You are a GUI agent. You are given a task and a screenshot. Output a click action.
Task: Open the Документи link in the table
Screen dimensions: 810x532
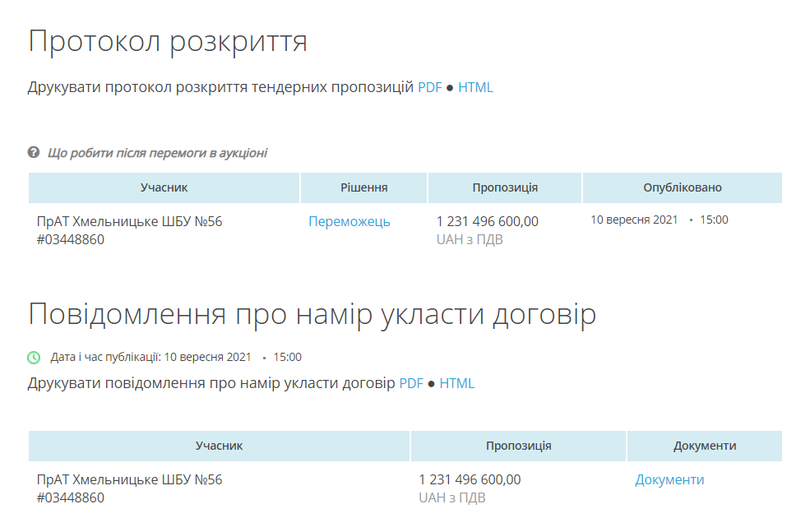coord(669,480)
